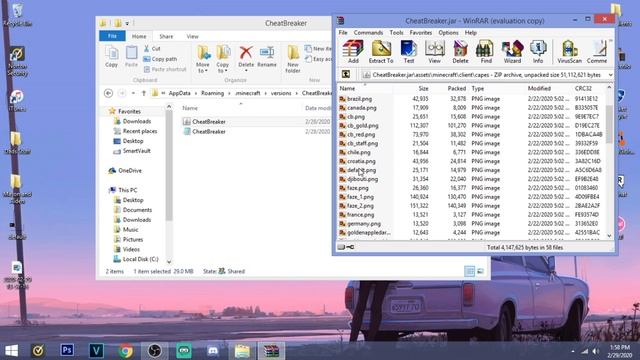640x360 pixels.
Task: Open the Favorites menu in WinRAR
Action: tap(420, 32)
